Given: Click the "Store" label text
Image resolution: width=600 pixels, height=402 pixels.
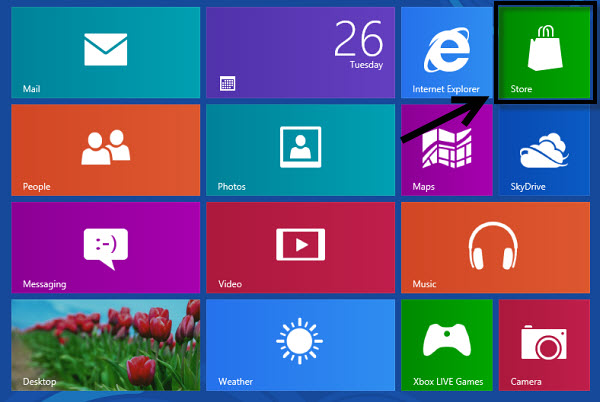Looking at the screenshot, I should click(521, 89).
